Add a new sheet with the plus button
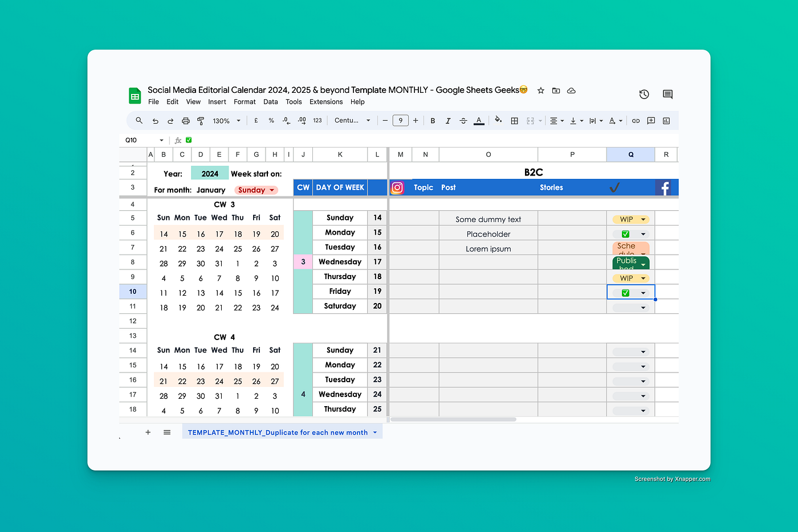Image resolution: width=798 pixels, height=532 pixels. click(148, 432)
